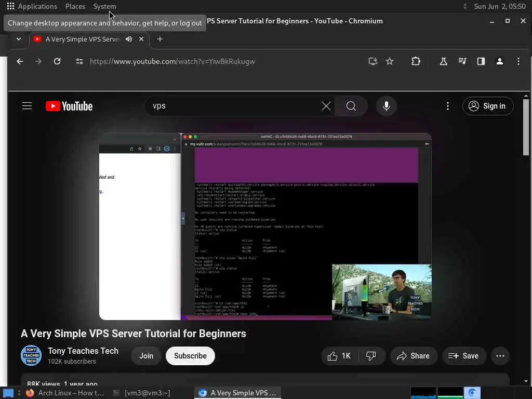Image resolution: width=532 pixels, height=399 pixels.
Task: Open the YouTube guide hamburger menu
Action: click(x=27, y=106)
